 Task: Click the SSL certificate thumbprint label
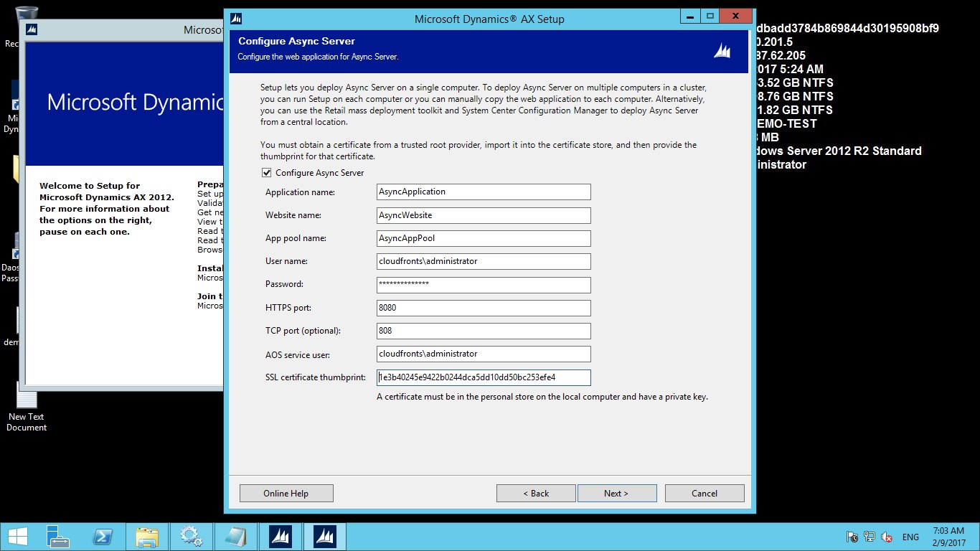click(x=316, y=377)
